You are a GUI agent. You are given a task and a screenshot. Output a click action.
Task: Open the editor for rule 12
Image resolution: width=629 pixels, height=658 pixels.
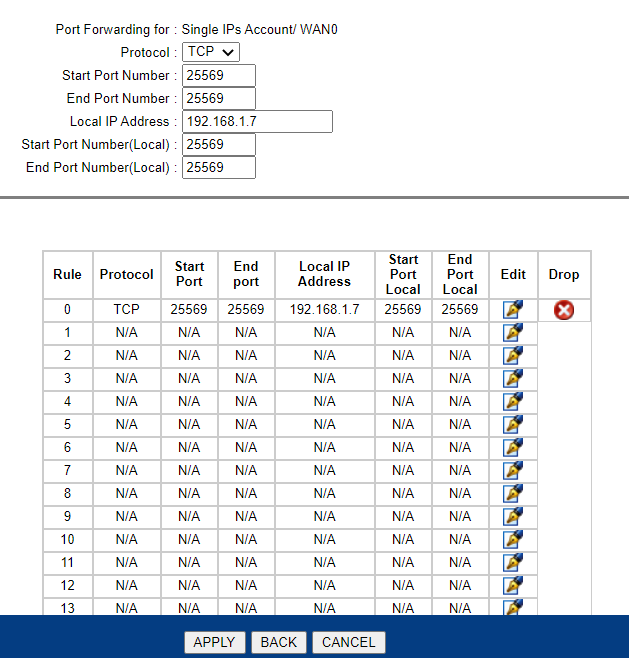(x=513, y=585)
